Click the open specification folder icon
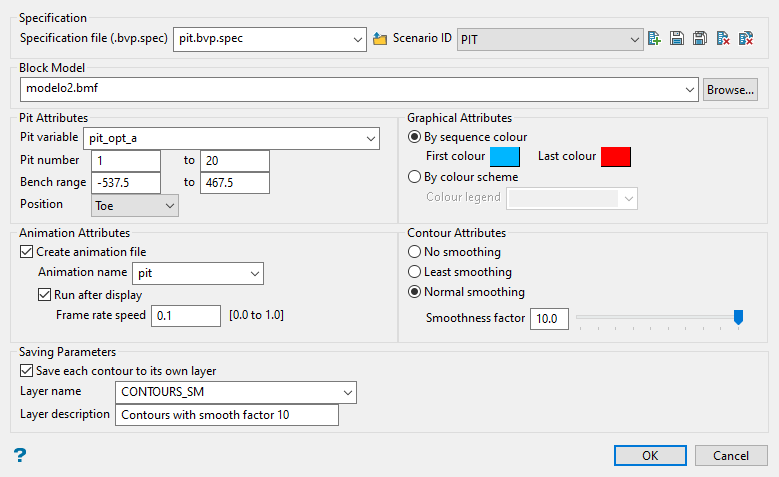The image size is (779, 477). coord(380,39)
